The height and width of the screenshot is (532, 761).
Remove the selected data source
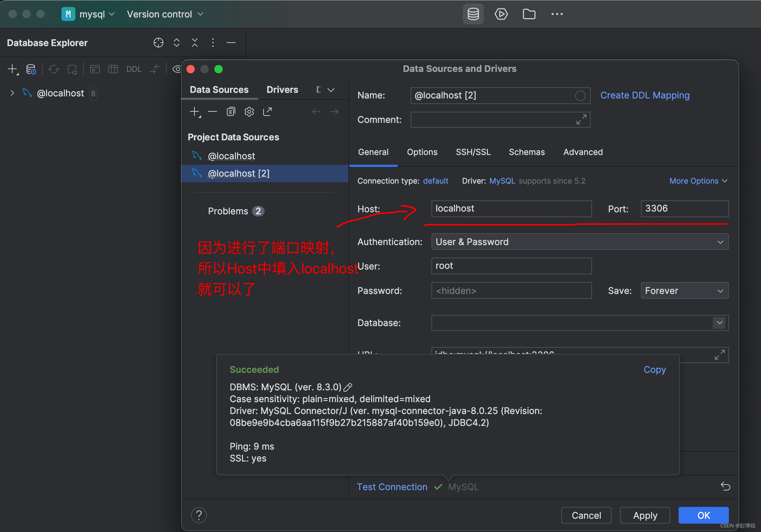[213, 112]
